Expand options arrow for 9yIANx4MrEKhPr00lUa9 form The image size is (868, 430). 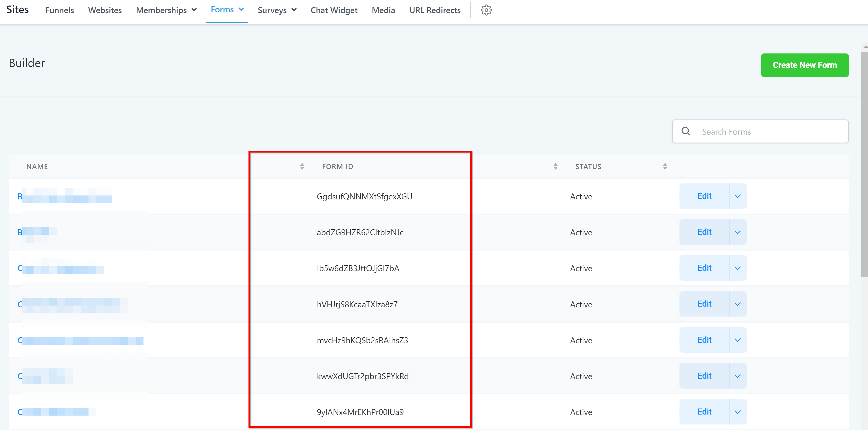pos(737,412)
